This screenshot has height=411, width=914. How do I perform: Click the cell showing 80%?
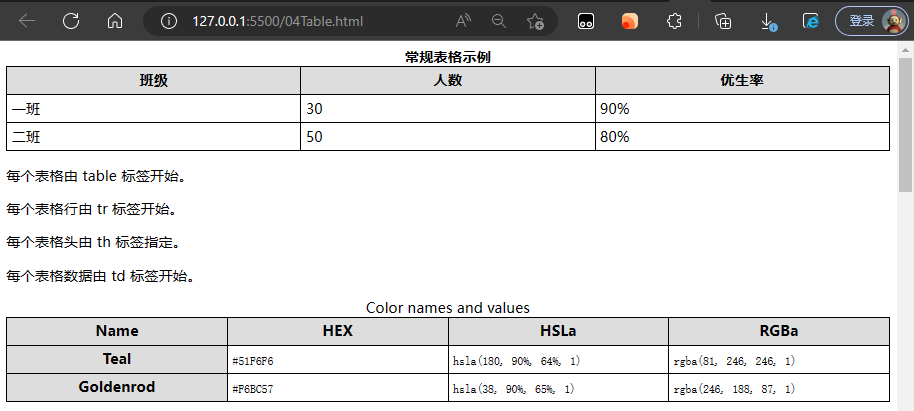pos(742,136)
